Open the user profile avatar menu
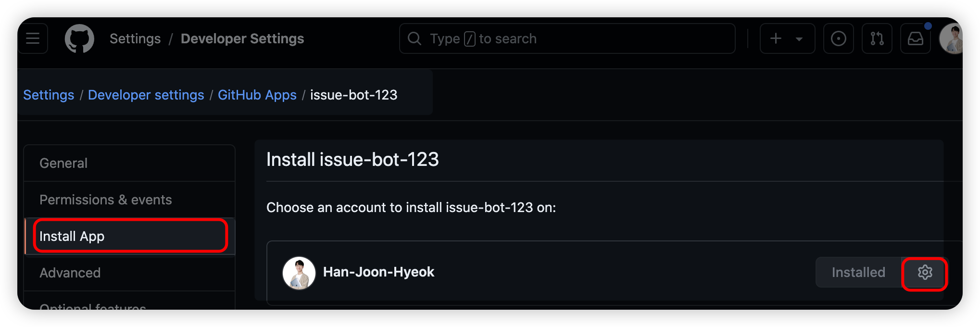980x327 pixels. coord(952,38)
